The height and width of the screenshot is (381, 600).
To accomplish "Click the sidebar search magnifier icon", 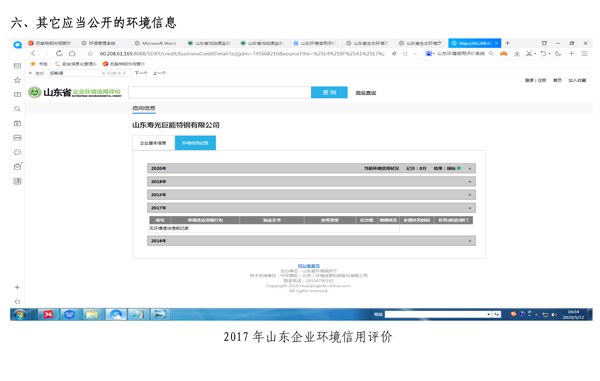I will 17,109.
